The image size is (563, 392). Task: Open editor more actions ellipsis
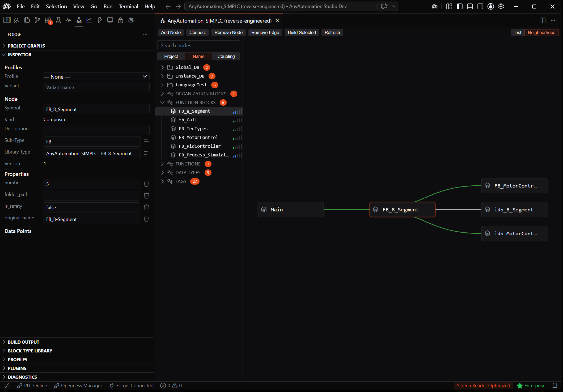click(x=553, y=20)
